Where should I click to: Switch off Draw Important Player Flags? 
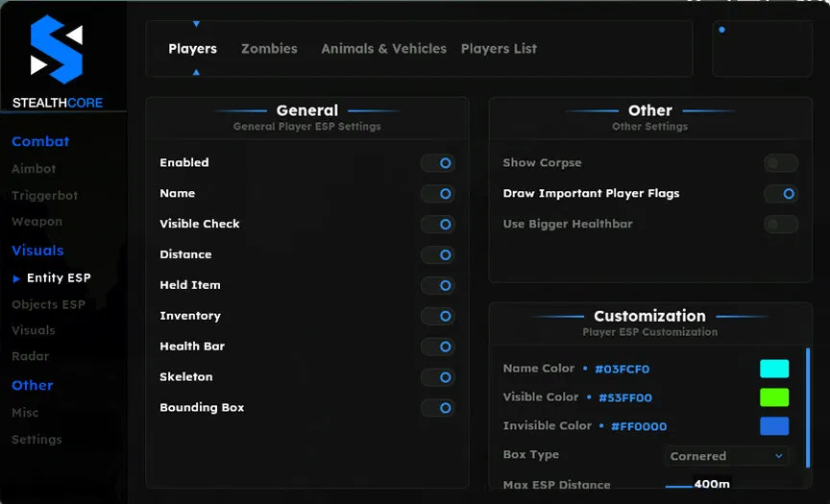coord(780,194)
